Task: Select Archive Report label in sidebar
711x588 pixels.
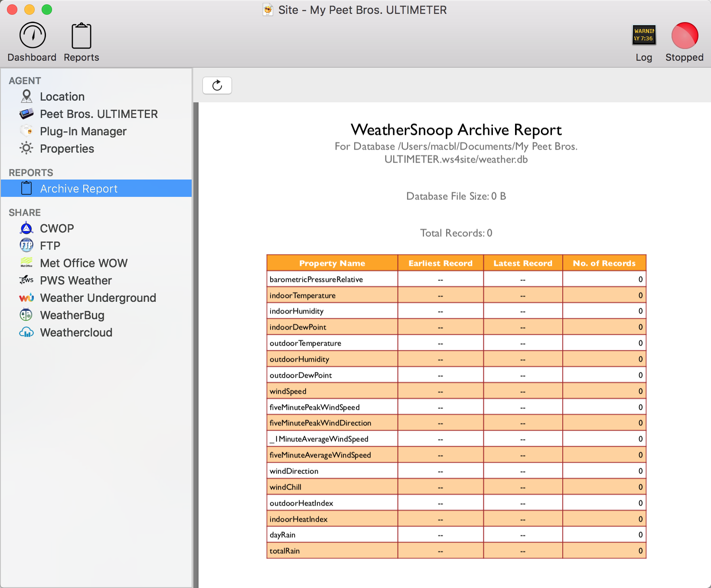Action: (79, 189)
